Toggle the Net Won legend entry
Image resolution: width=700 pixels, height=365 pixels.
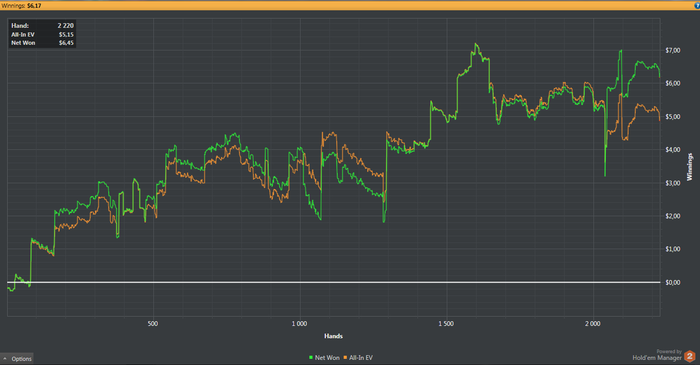(x=324, y=358)
